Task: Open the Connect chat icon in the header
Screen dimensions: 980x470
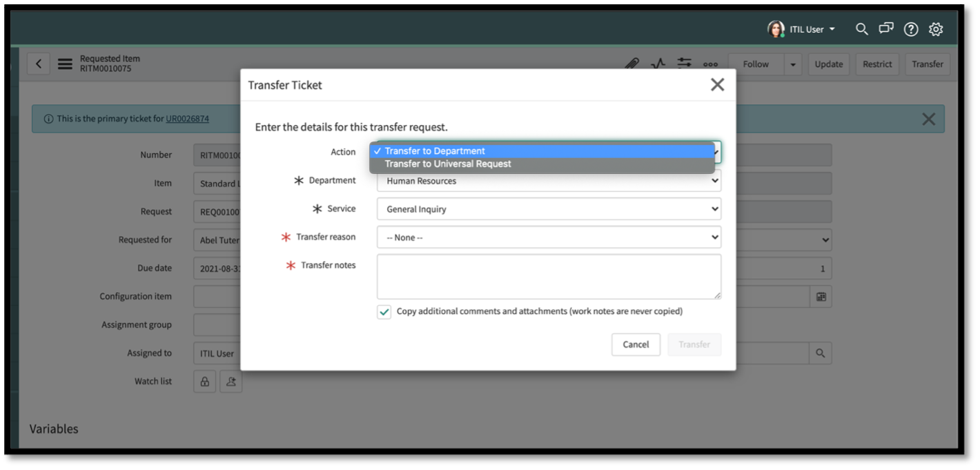Action: [x=885, y=29]
